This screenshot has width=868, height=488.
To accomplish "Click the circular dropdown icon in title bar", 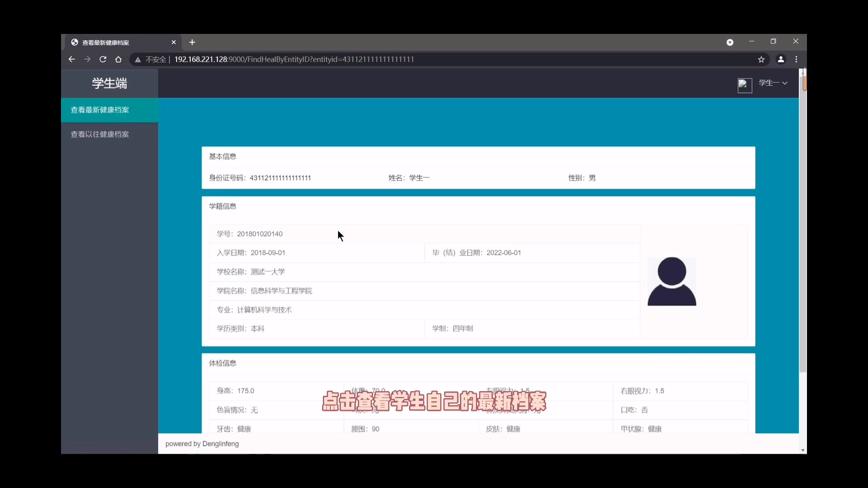I will 730,42.
